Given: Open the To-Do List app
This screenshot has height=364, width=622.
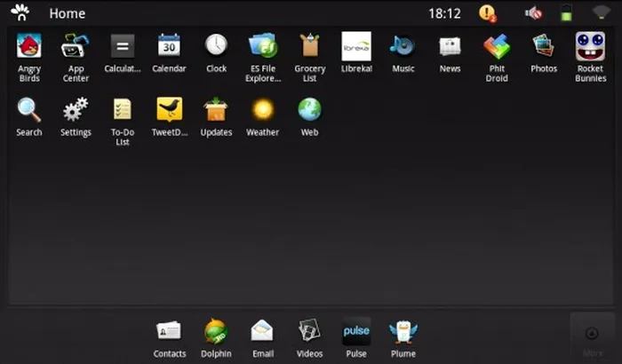Looking at the screenshot, I should point(123,109).
